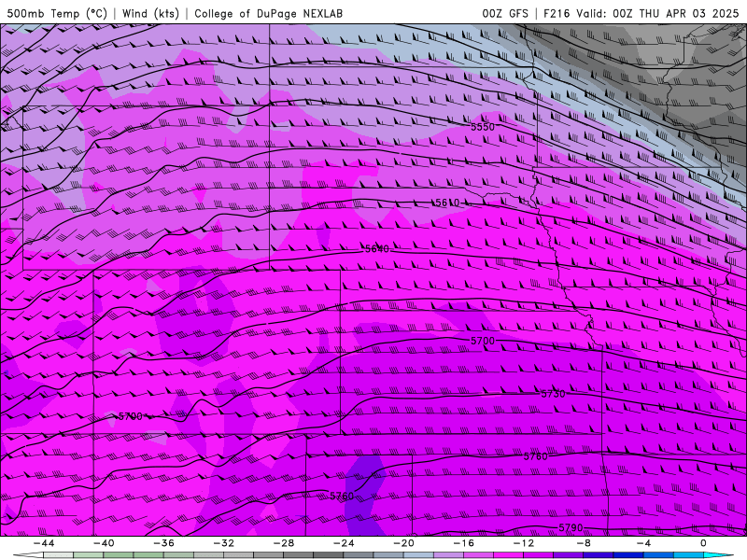This screenshot has width=747, height=560.
Task: Click the 5550 height contour label
Action: [x=483, y=127]
